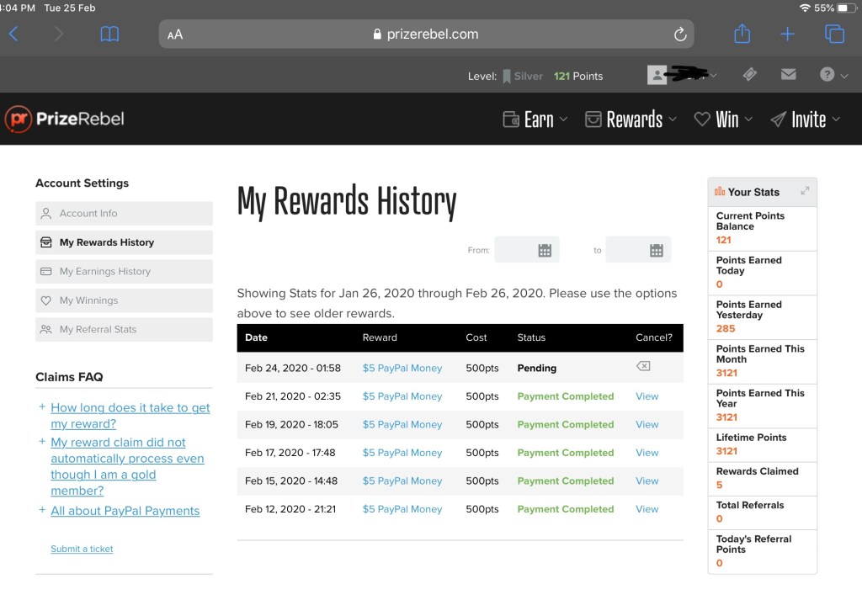The height and width of the screenshot is (616, 862).
Task: View the Feb 21 completed payment
Action: click(x=646, y=396)
